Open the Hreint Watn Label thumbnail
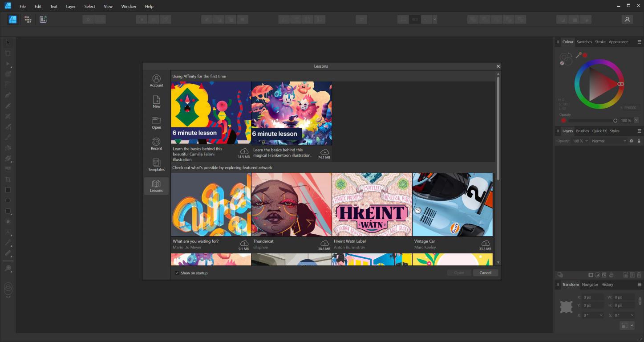 click(372, 204)
